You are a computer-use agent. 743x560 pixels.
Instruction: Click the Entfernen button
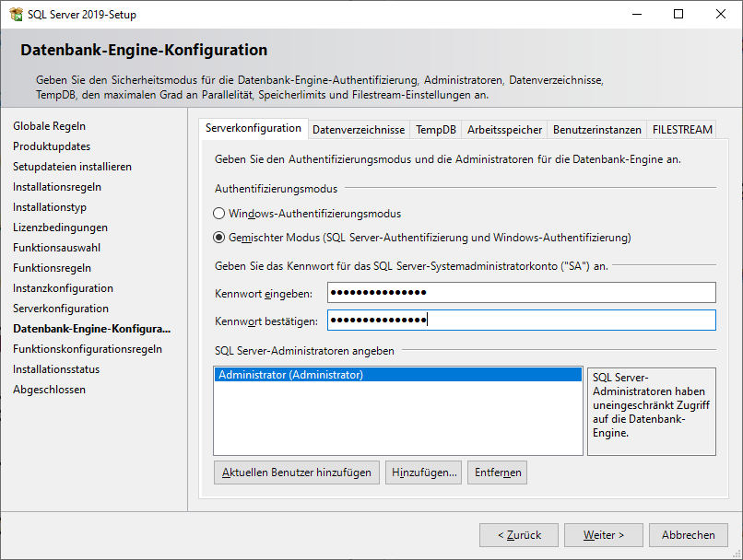[x=497, y=472]
